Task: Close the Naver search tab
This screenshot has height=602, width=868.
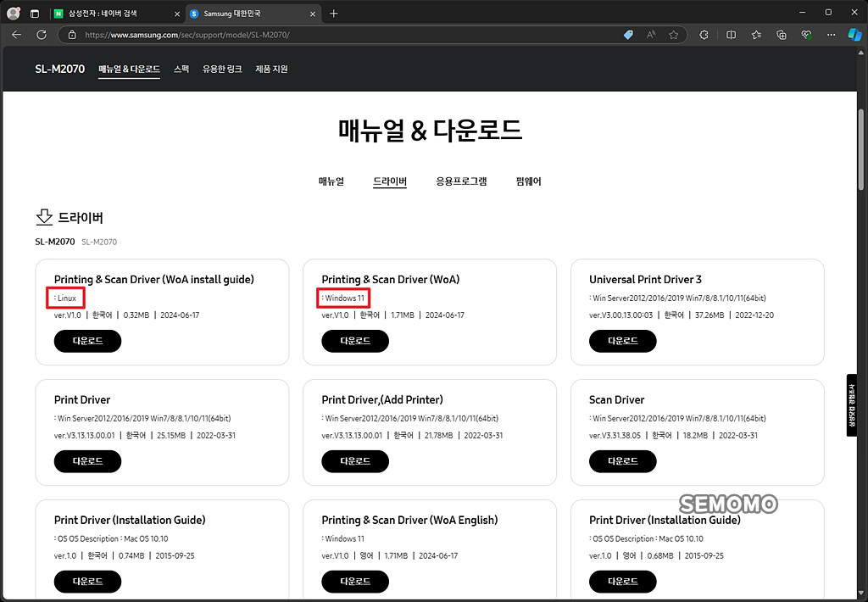Action: pos(177,14)
